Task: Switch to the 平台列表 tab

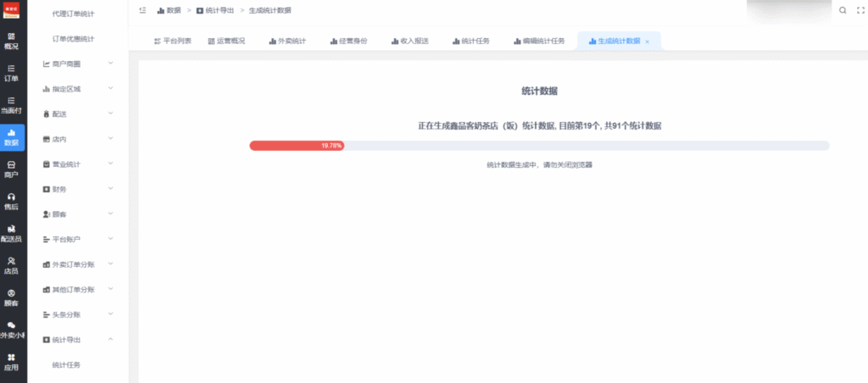Action: click(173, 41)
